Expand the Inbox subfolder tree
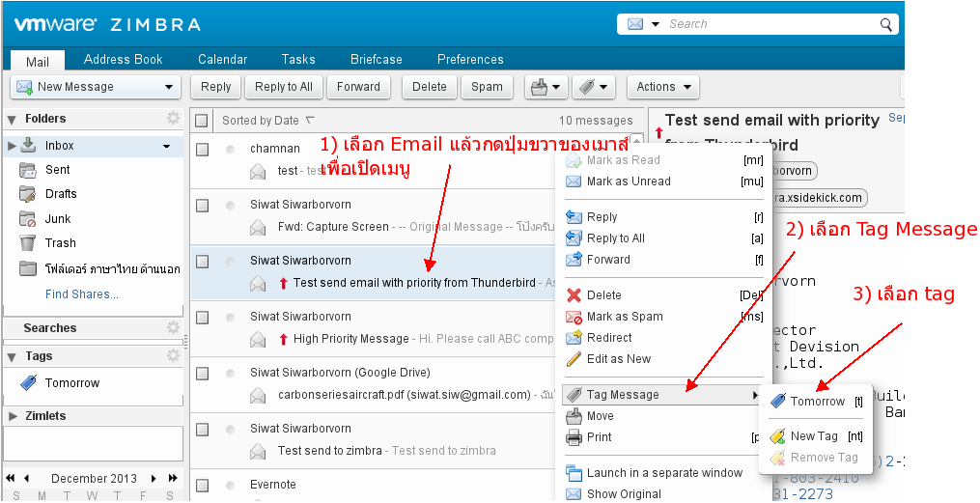The height and width of the screenshot is (503, 980). (x=12, y=146)
